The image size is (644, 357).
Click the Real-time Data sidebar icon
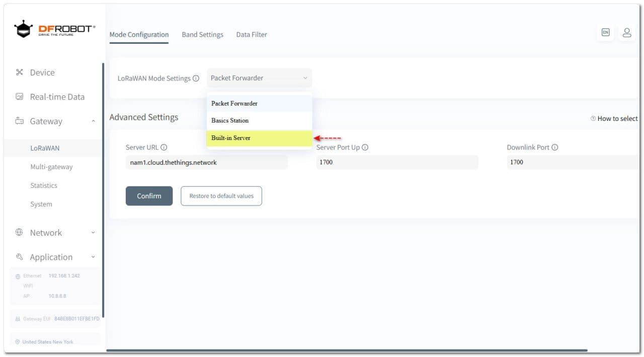point(20,97)
